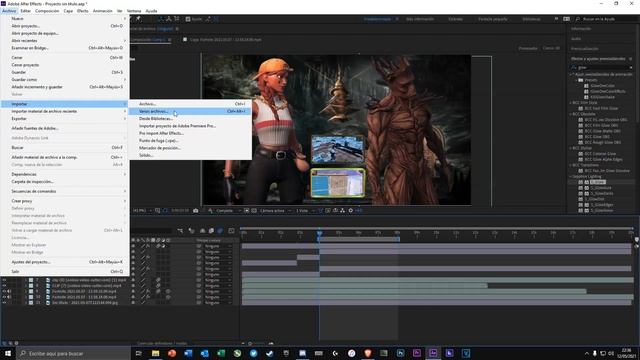640x360 pixels.
Task: Toggle video visibility of layer 10
Action: (4, 297)
